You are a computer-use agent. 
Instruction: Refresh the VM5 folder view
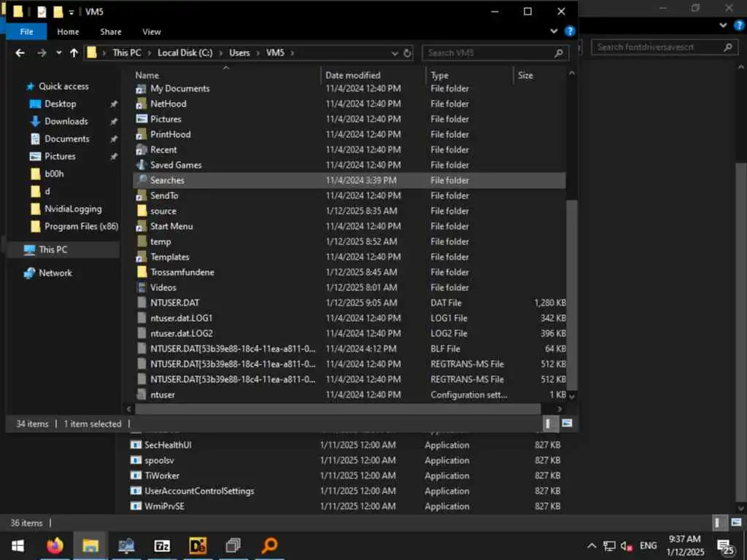coord(407,52)
